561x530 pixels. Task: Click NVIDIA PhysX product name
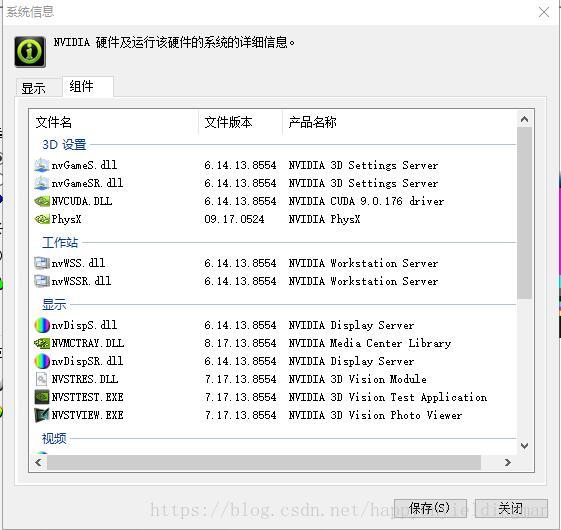324,219
